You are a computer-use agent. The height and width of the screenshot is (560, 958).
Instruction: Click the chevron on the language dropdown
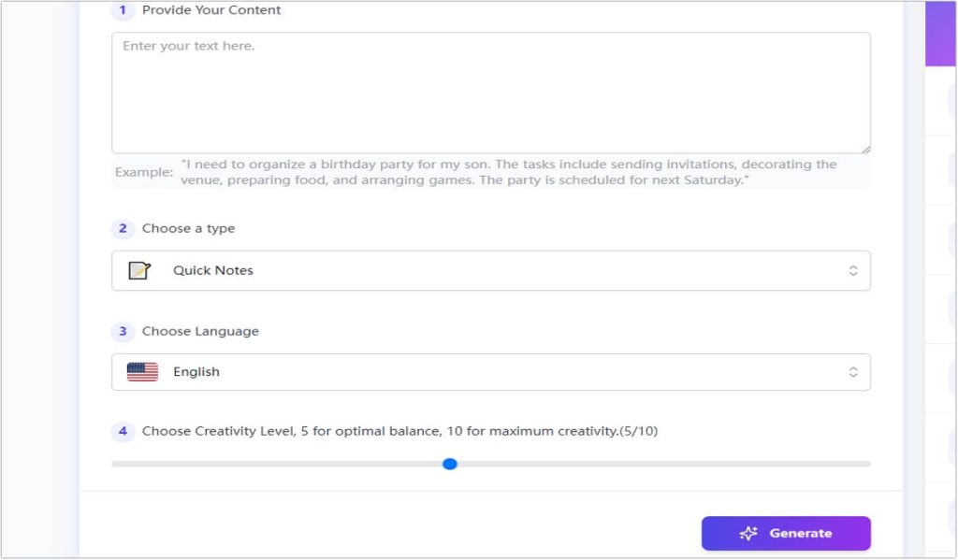pyautogui.click(x=853, y=371)
